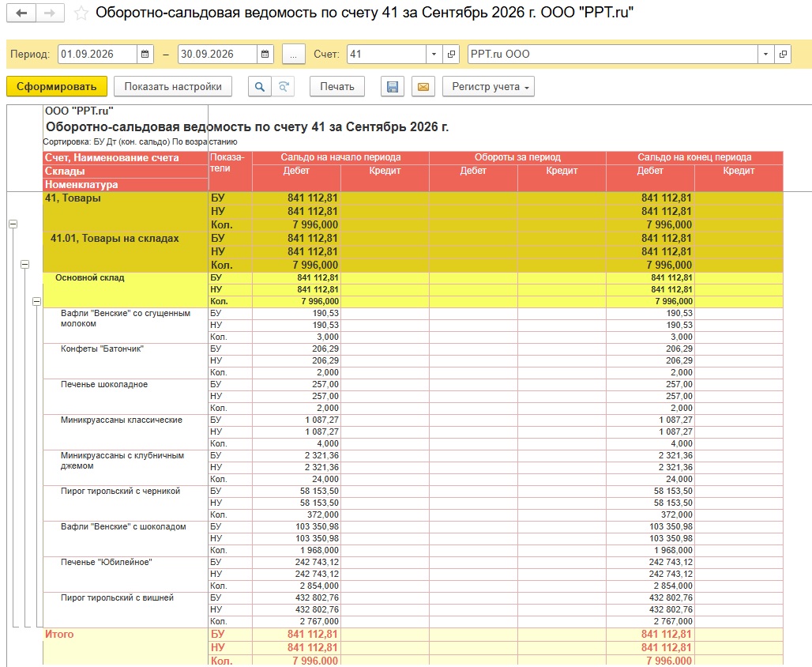Click the Сформировать button
812x667 pixels.
tap(56, 87)
